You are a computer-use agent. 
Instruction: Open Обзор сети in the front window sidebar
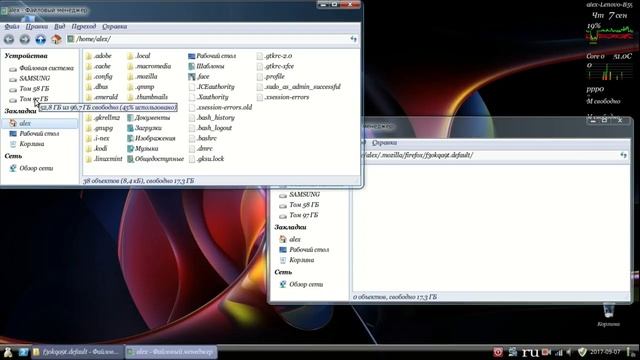coord(31,168)
